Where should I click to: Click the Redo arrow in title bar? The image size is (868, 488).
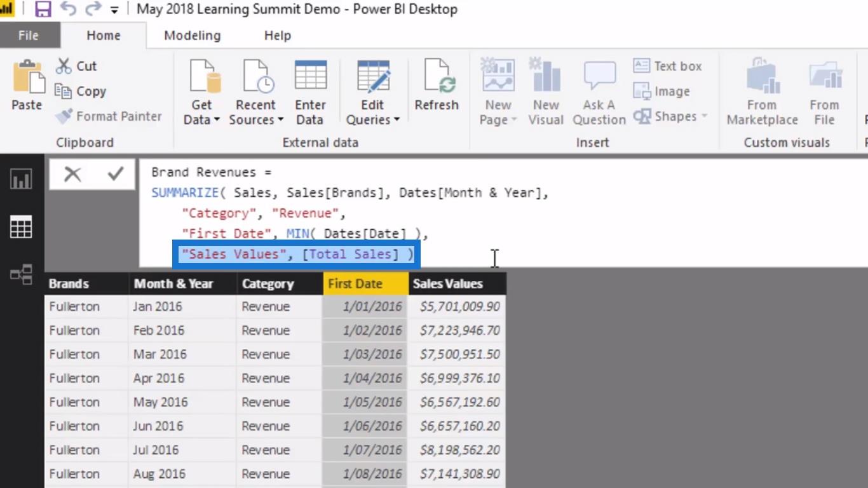click(x=93, y=9)
